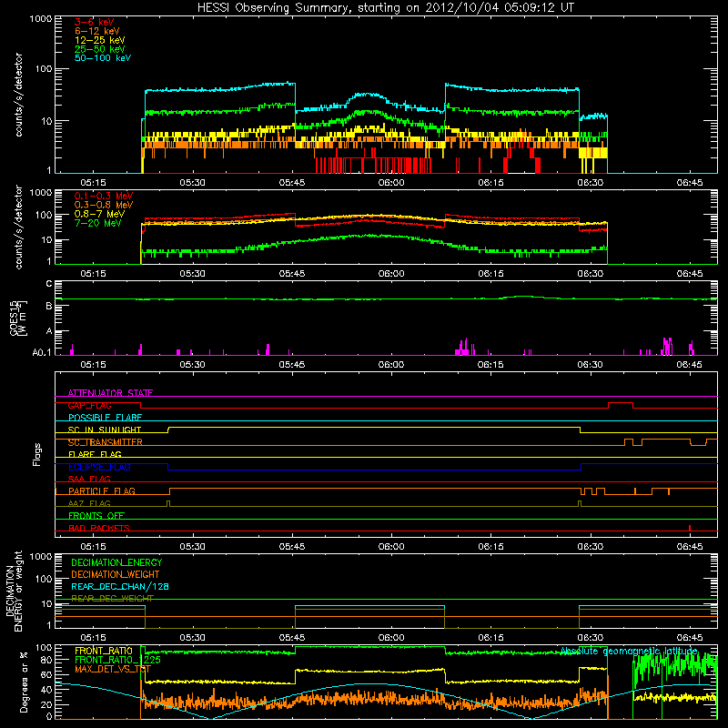Click the DECIMATION_ENERGY legend label
This screenshot has width=728, height=728.
click(x=116, y=562)
